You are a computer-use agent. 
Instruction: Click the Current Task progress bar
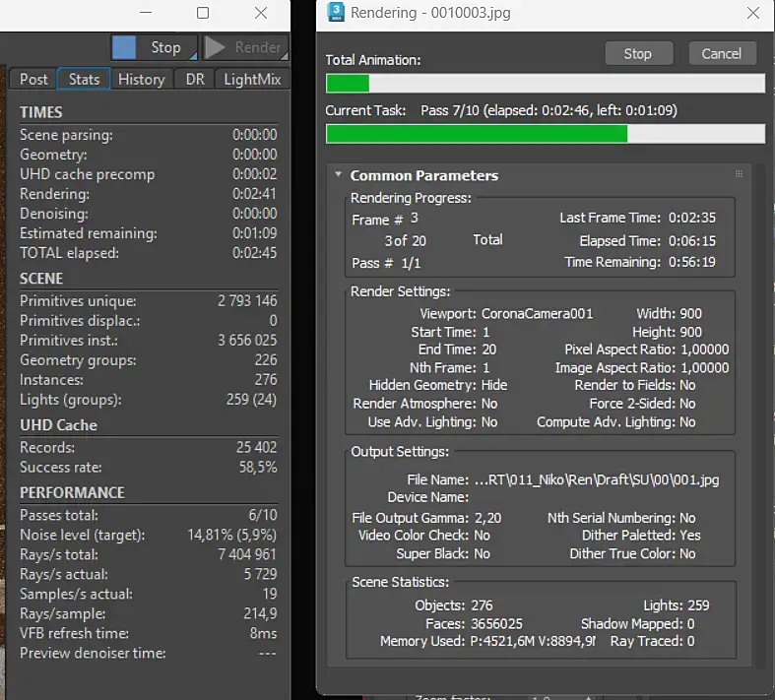[546, 134]
